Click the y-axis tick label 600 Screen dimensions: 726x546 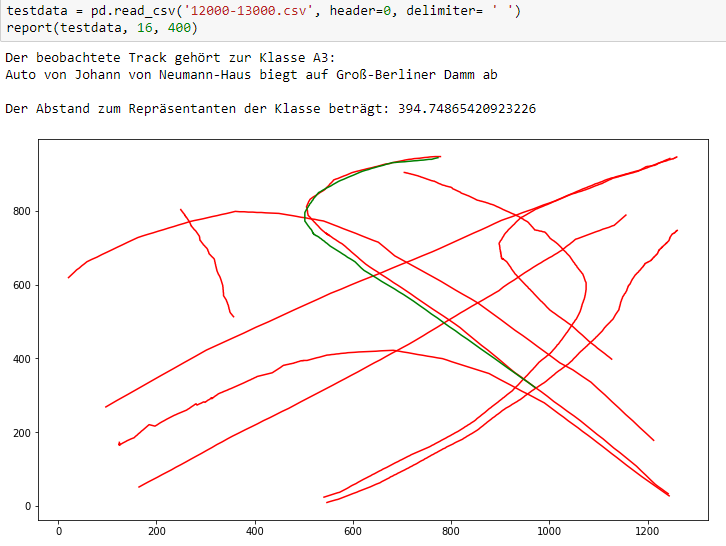(21, 286)
